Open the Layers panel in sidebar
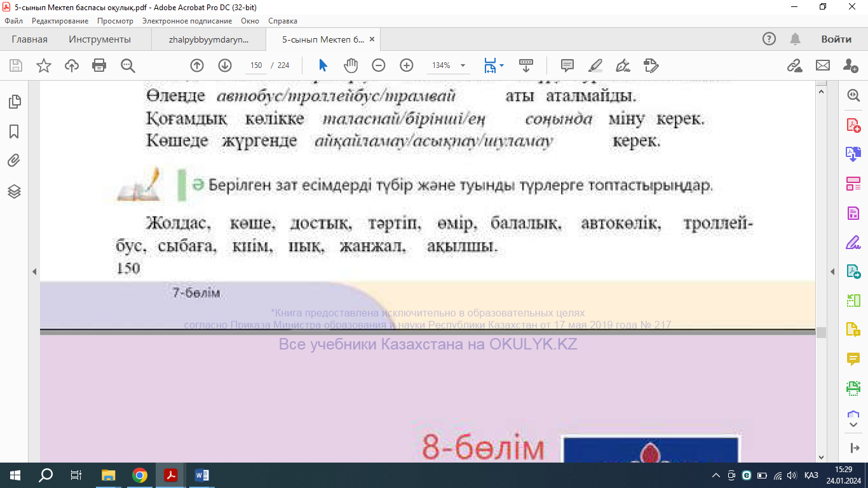868x488 pixels. click(x=14, y=191)
